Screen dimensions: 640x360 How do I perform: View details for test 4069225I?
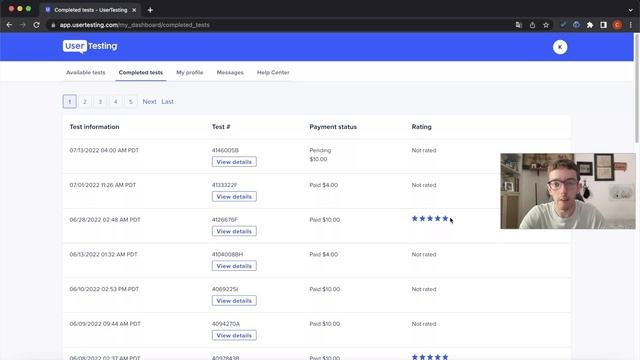pyautogui.click(x=234, y=301)
